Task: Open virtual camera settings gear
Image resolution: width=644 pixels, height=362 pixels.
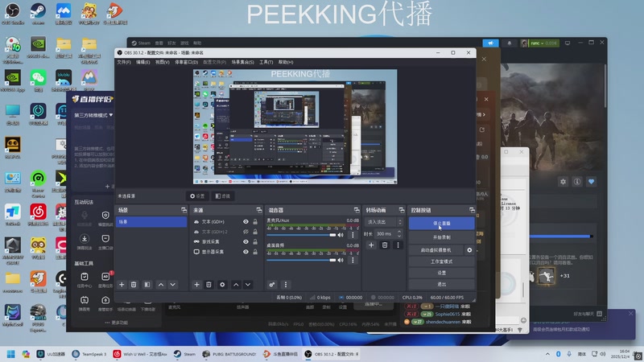Action: (469, 250)
